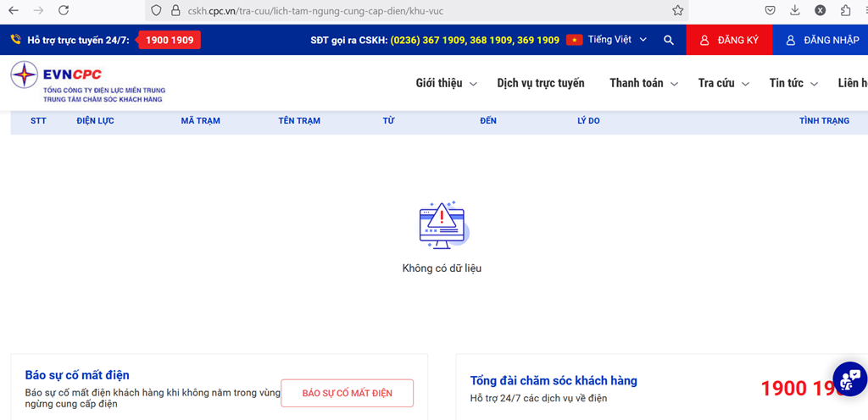The image size is (868, 420).
Task: Open Dịch vụ trực tuyến menu item
Action: (540, 84)
